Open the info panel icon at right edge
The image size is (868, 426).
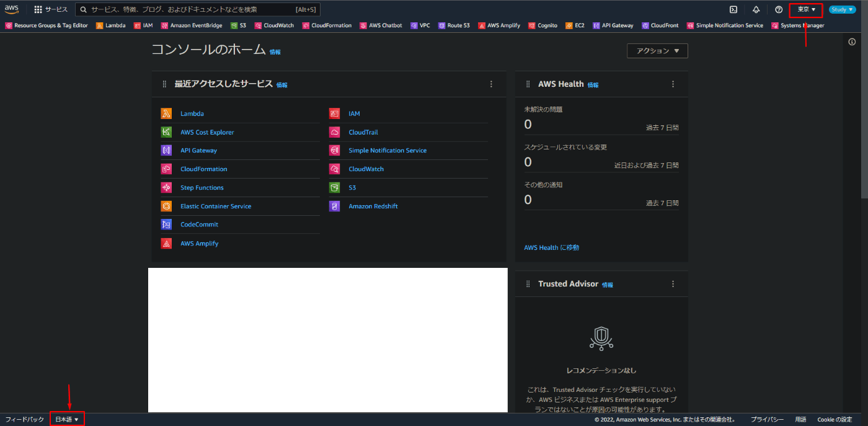point(852,42)
